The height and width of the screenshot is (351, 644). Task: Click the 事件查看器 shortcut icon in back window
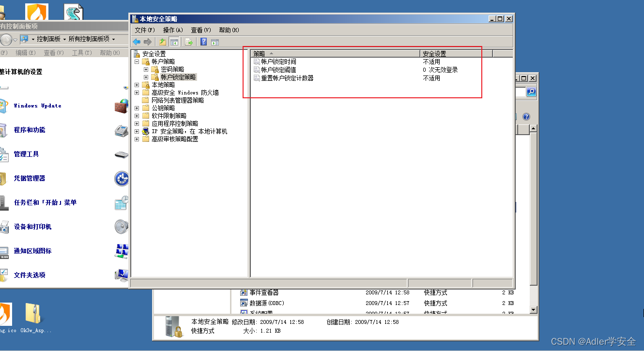(244, 292)
